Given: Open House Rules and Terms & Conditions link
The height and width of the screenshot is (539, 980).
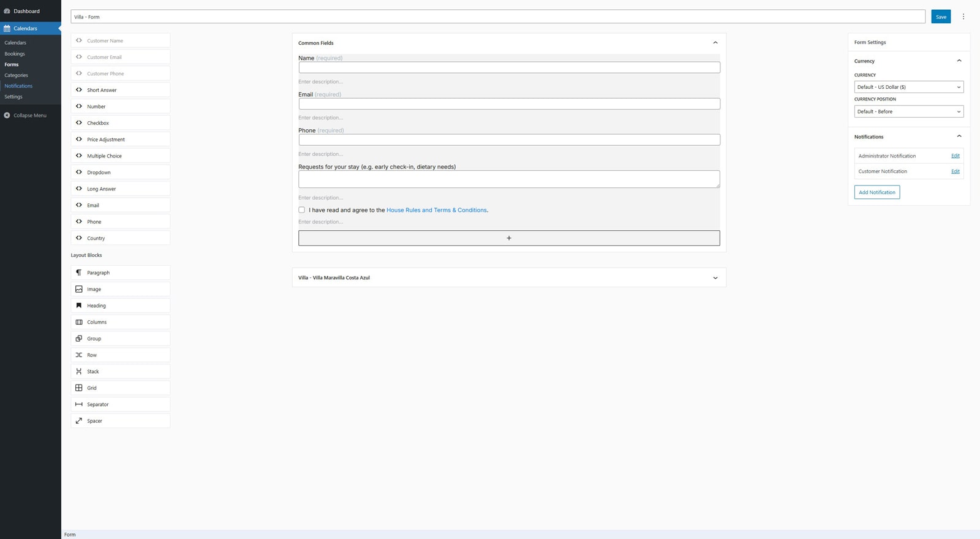Looking at the screenshot, I should tap(436, 210).
